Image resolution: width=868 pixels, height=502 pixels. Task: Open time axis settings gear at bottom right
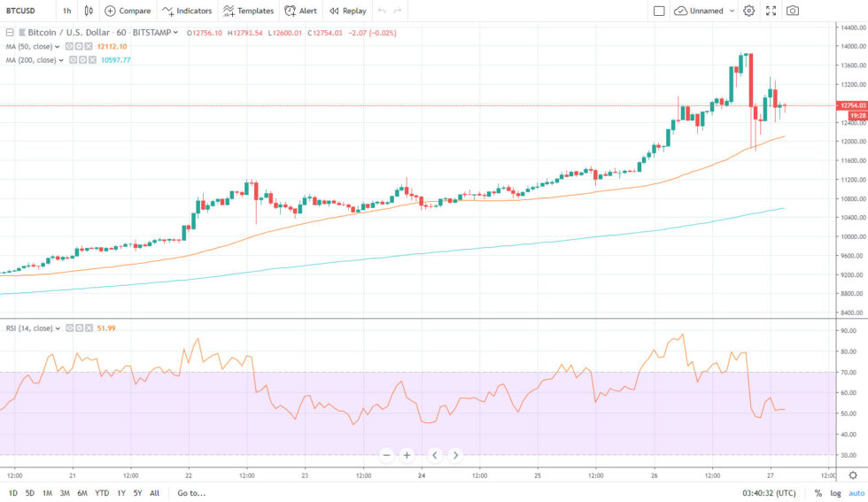click(852, 475)
